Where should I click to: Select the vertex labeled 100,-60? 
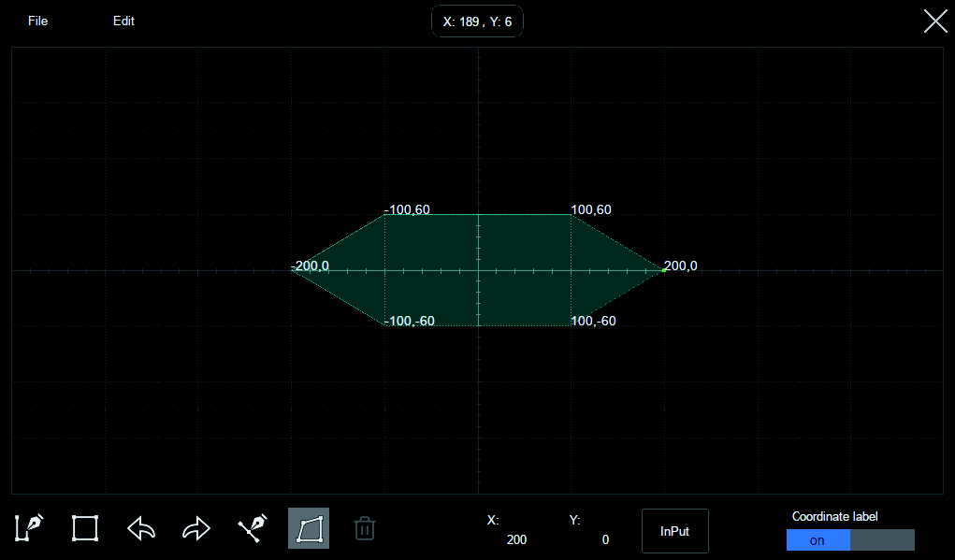(571, 325)
